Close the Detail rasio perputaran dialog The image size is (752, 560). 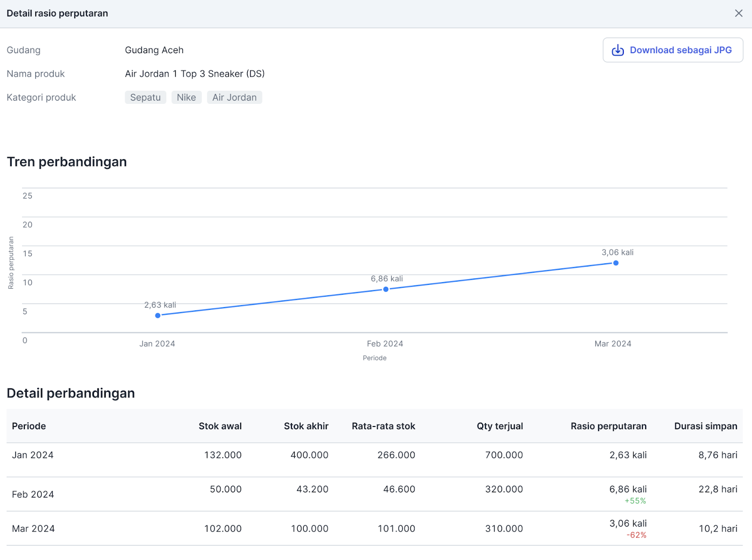tap(738, 13)
